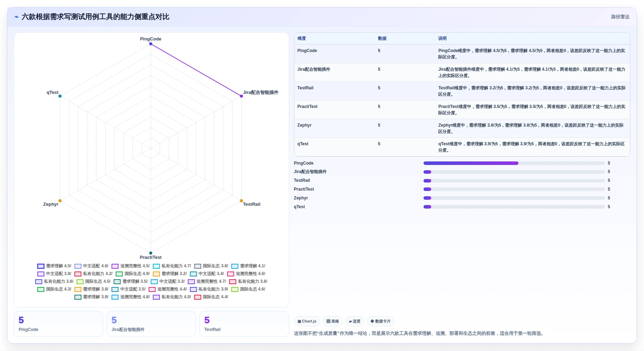Hide the 私有化能力 4.7/ legend series
644x351 pixels.
point(172,266)
